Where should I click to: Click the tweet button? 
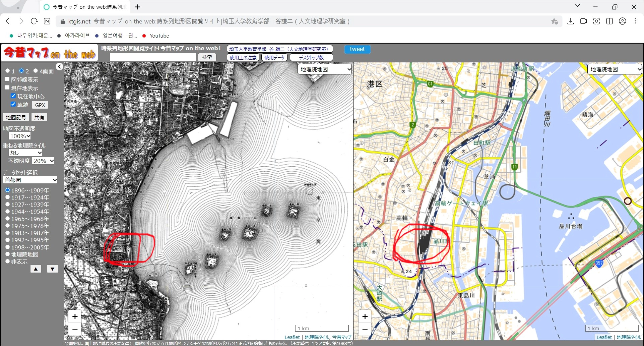357,49
